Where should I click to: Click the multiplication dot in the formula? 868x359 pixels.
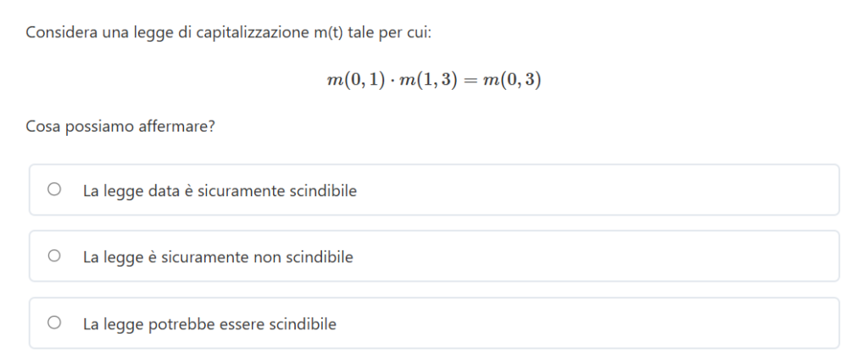pyautogui.click(x=392, y=81)
